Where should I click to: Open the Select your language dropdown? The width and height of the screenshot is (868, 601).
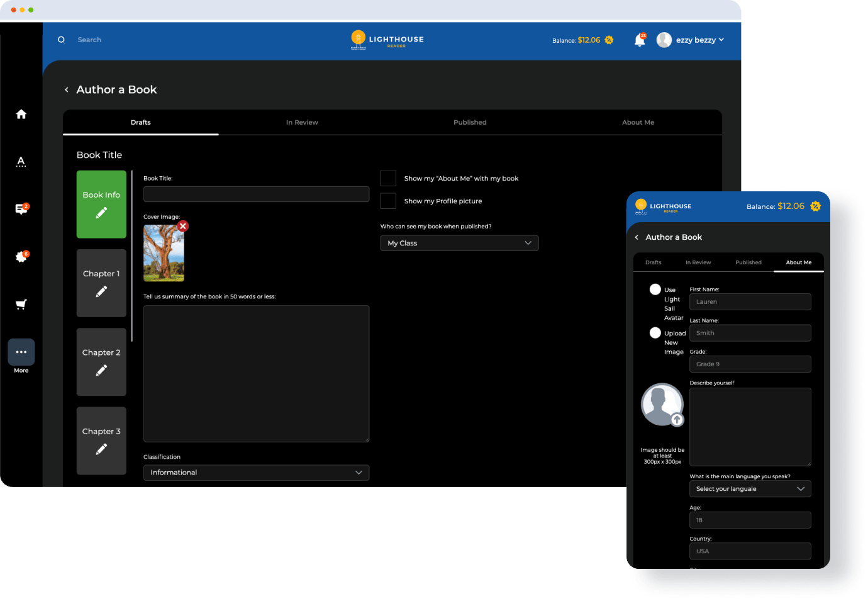[x=750, y=489]
